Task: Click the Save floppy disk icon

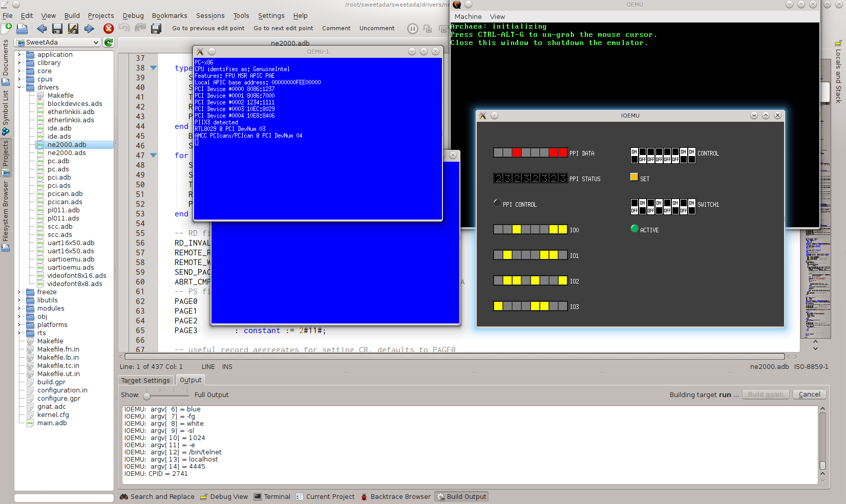Action: tap(57, 29)
